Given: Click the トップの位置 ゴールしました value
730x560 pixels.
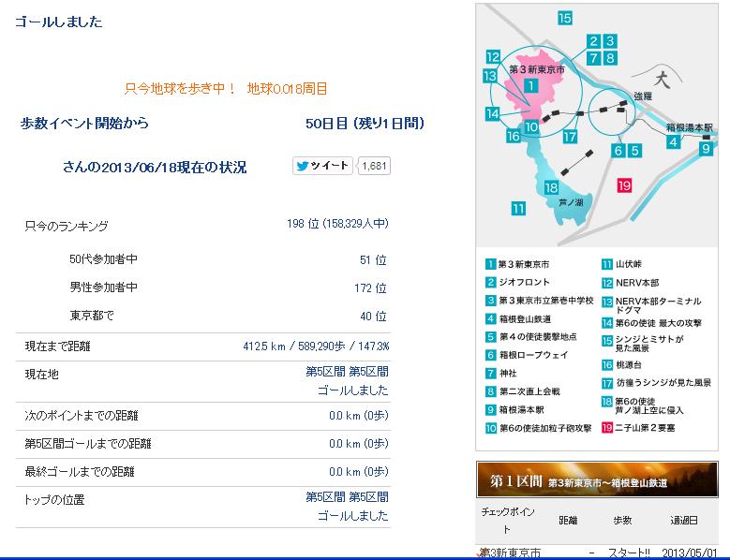Looking at the screenshot, I should click(x=353, y=516).
